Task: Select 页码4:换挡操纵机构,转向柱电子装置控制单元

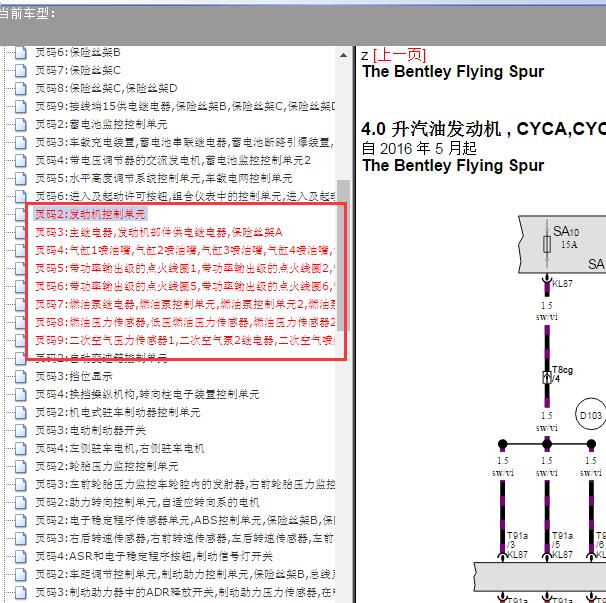Action: (x=147, y=394)
